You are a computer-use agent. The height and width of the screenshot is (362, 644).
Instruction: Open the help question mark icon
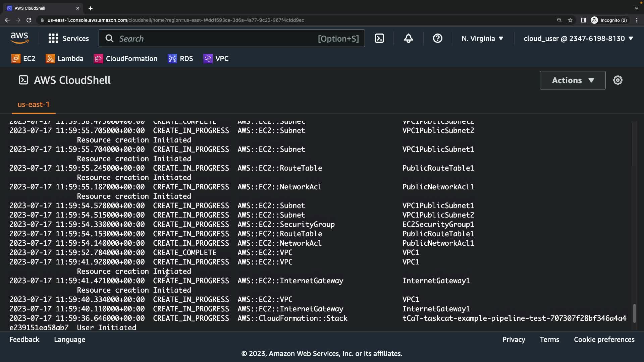[x=437, y=39]
